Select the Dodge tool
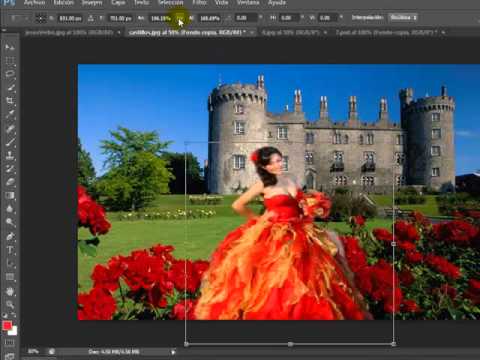The height and width of the screenshot is (360, 480). [x=10, y=222]
